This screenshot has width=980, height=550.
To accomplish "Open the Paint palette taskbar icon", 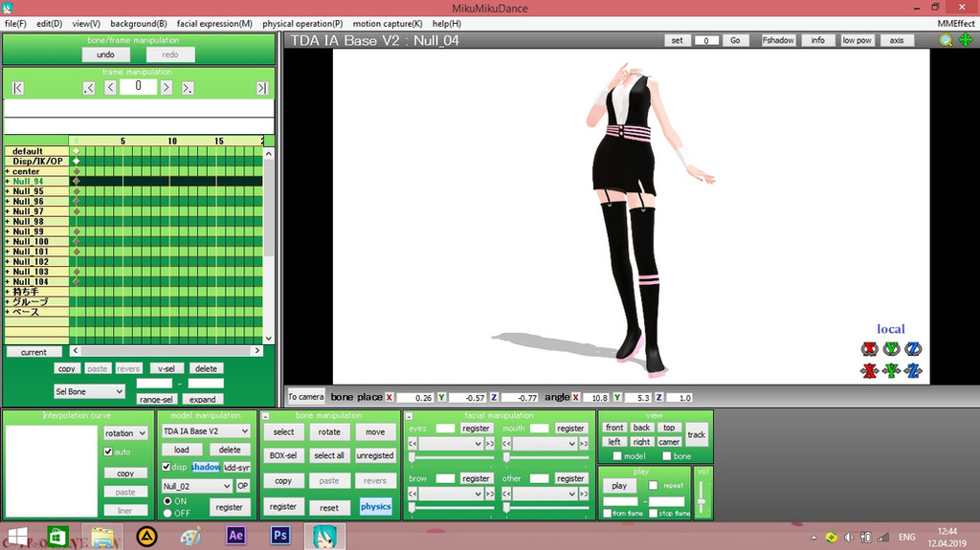I will click(190, 537).
